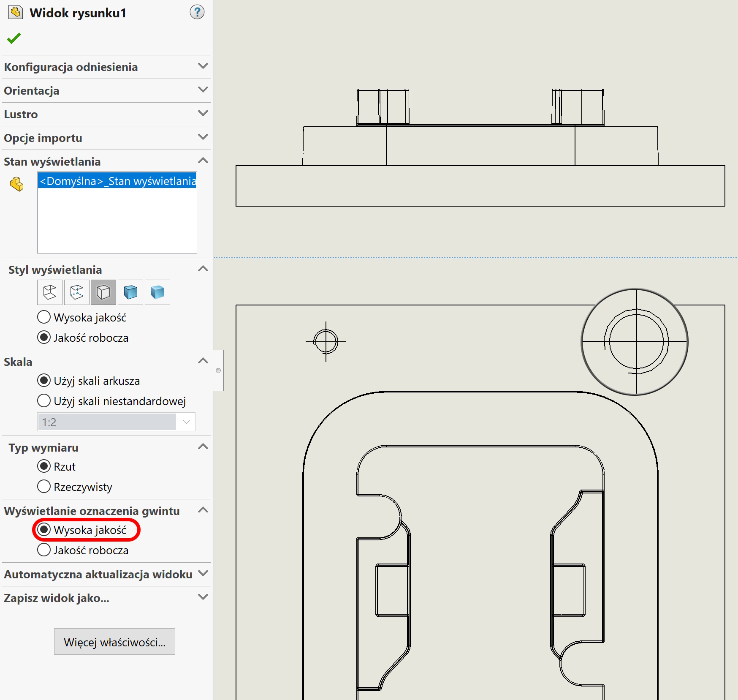Click the Więcej właściwości button
Image resolution: width=738 pixels, height=700 pixels.
point(114,642)
